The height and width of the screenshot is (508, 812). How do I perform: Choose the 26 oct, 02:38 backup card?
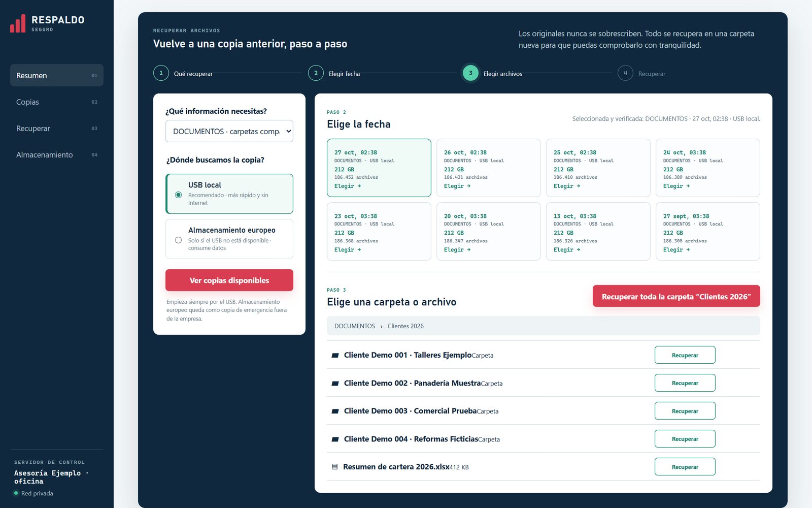[x=489, y=168]
